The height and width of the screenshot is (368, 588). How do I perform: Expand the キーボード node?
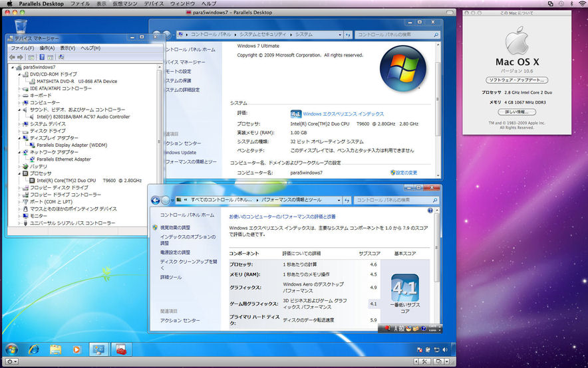[19, 96]
